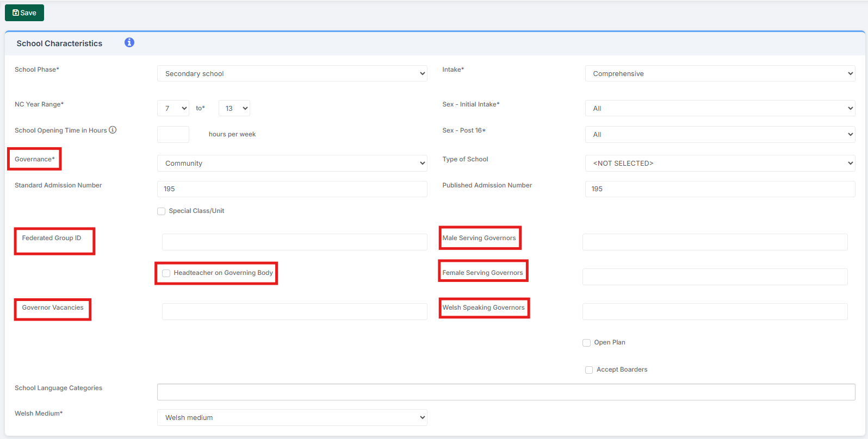Change the NC Year Range start value 7

(x=173, y=108)
